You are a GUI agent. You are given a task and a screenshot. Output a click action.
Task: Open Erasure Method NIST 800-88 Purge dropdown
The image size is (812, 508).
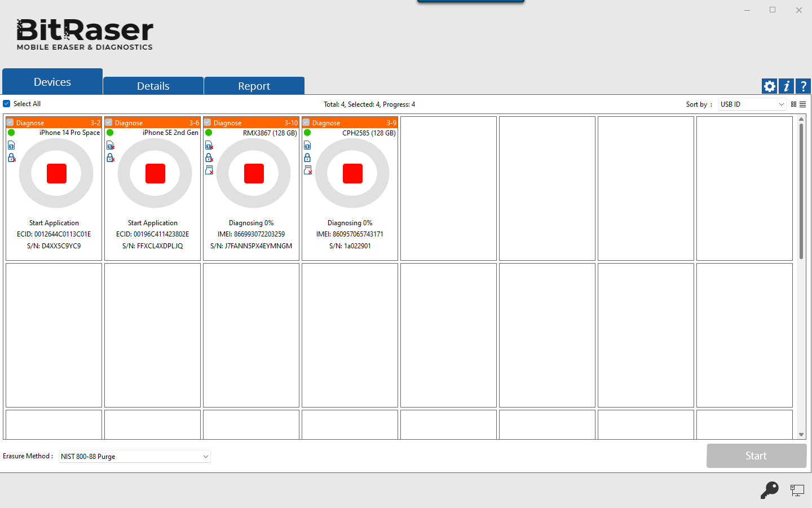click(135, 456)
